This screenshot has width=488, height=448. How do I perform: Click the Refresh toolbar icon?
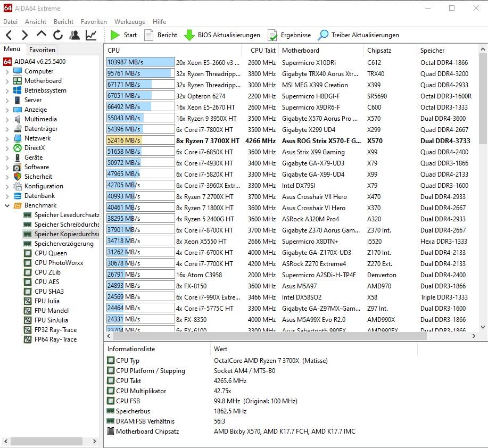[x=58, y=35]
